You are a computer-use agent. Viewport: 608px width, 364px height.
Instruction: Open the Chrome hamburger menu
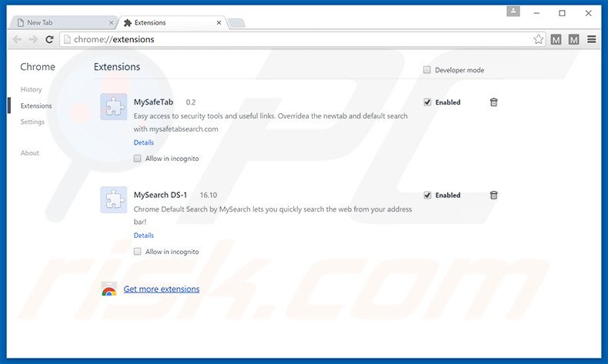tap(591, 39)
